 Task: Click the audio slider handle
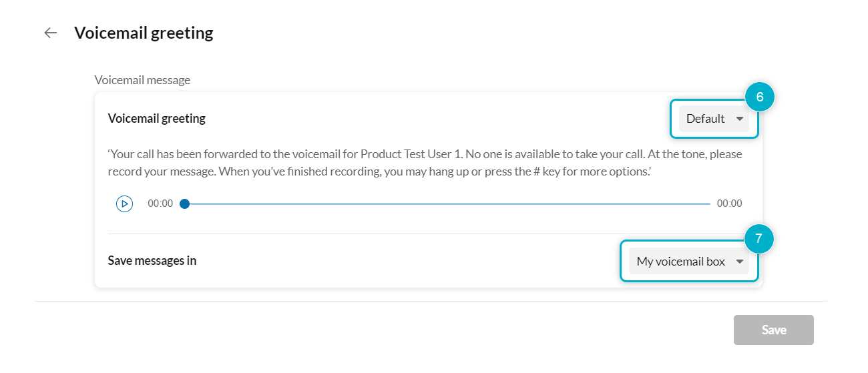click(x=185, y=204)
